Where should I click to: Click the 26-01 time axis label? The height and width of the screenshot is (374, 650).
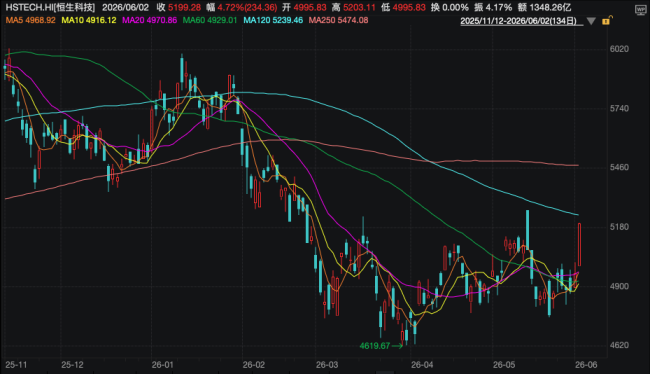tap(162, 365)
